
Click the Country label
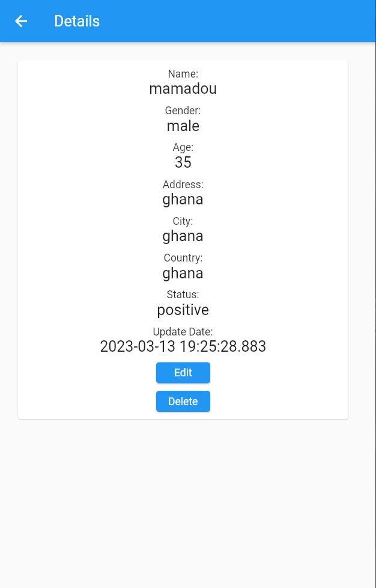[183, 258]
